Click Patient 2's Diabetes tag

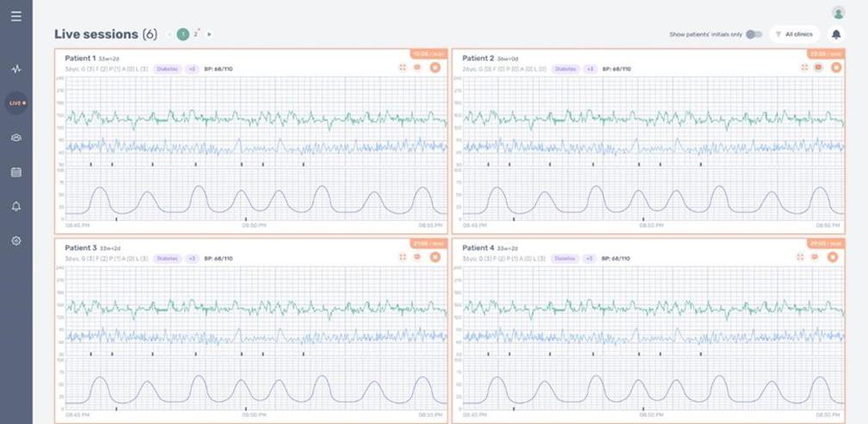click(565, 69)
